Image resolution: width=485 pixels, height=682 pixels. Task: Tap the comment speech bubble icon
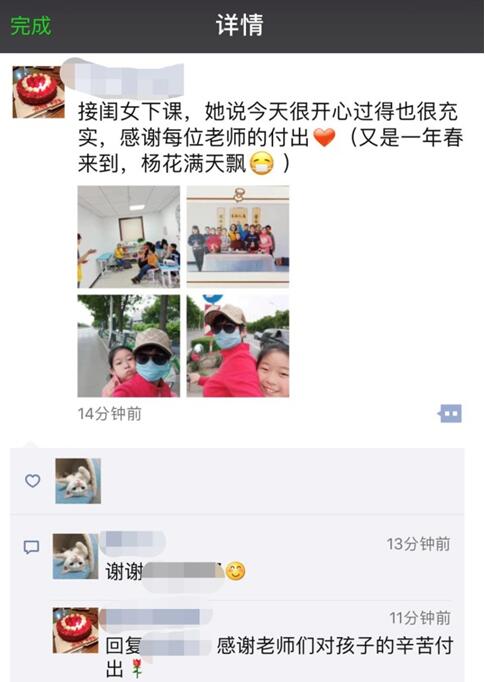31,547
